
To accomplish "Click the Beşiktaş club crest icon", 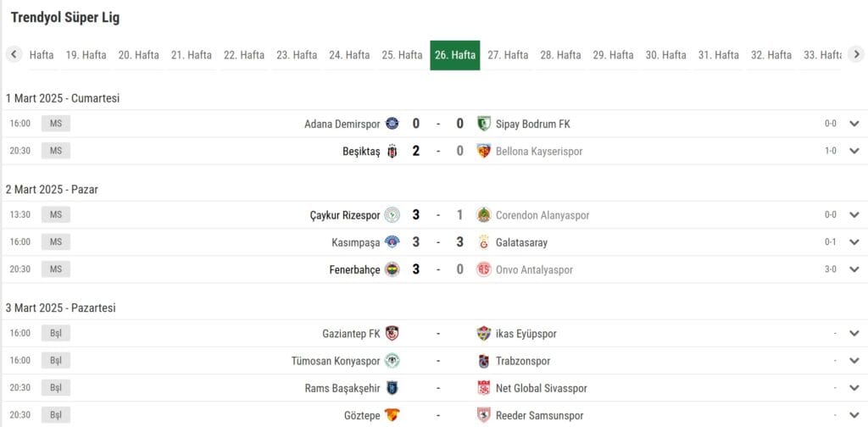I will click(392, 152).
